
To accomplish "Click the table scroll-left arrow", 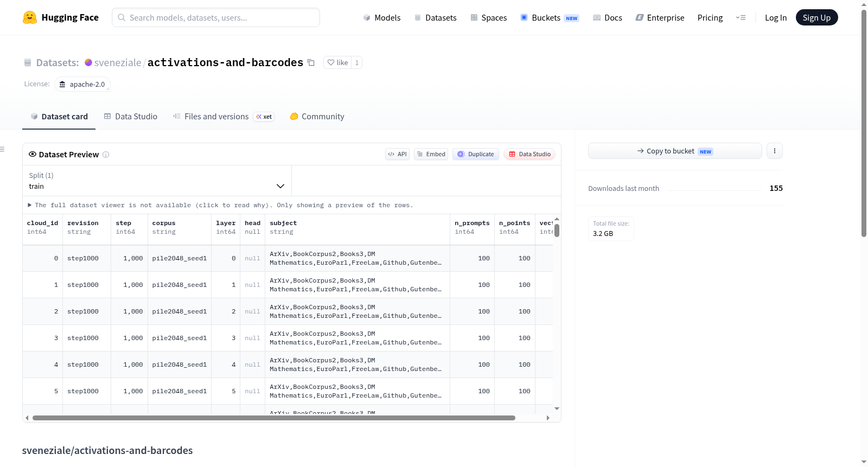I will (27, 418).
